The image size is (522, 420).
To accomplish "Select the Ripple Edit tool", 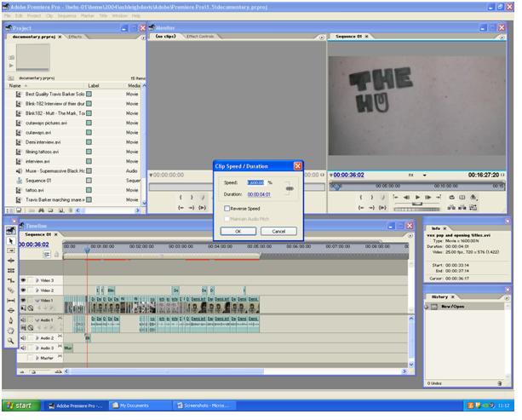I will tap(11, 261).
